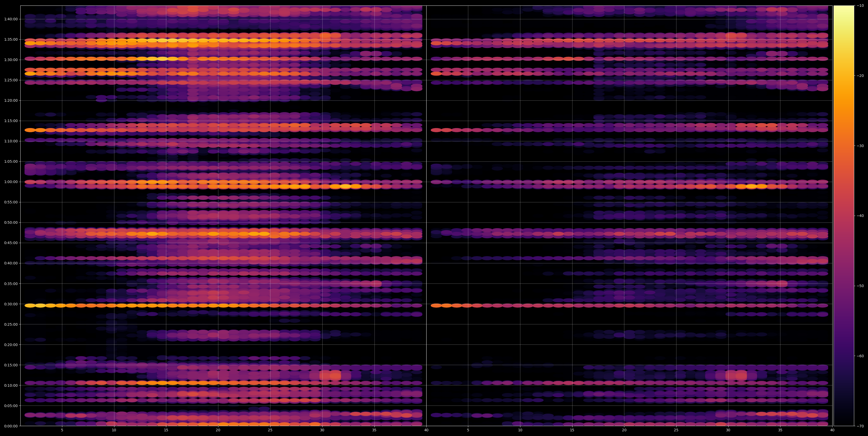868x436 pixels.
Task: Click the 1:35:00 time axis label
Action: click(x=11, y=39)
